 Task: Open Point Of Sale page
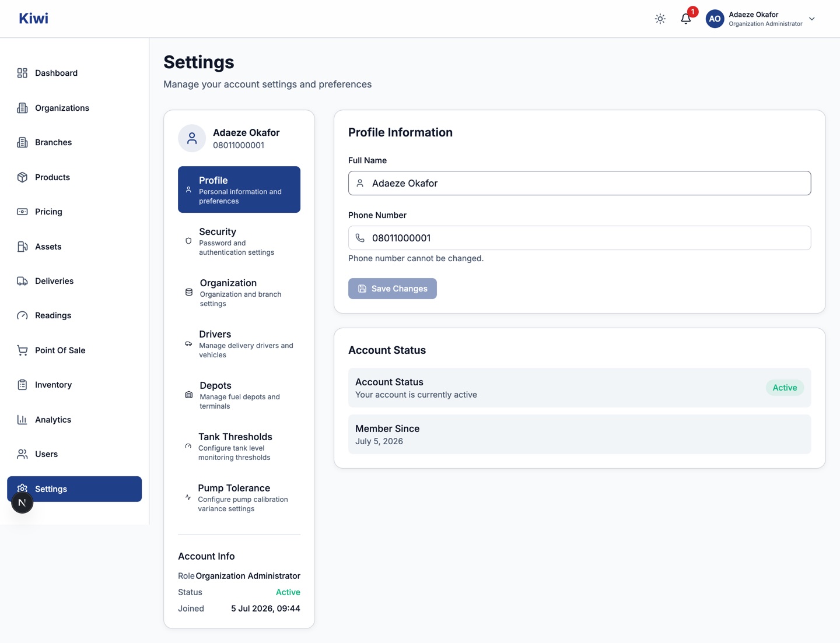tap(74, 350)
